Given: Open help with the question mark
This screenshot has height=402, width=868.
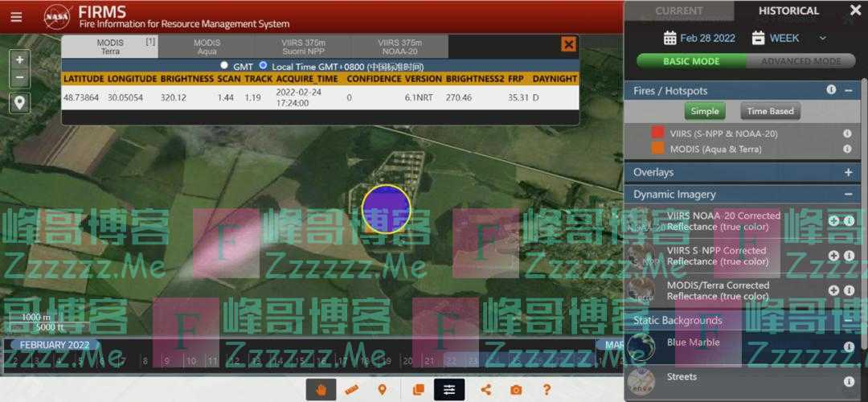Looking at the screenshot, I should (547, 390).
